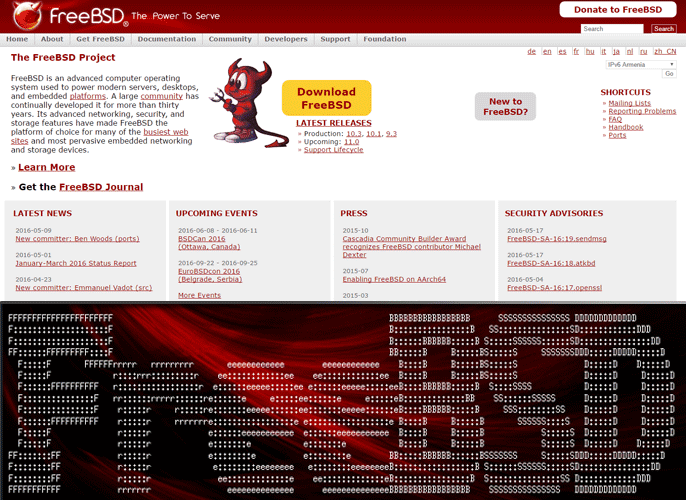Screen dimensions: 686x500
Task: Open the Community menu item
Action: [x=230, y=39]
